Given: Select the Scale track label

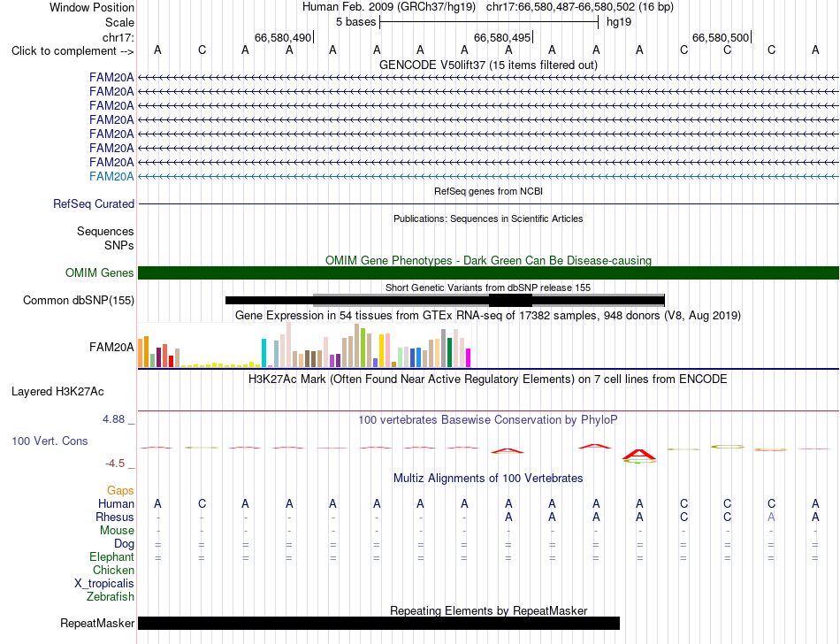Looking at the screenshot, I should 119,22.
